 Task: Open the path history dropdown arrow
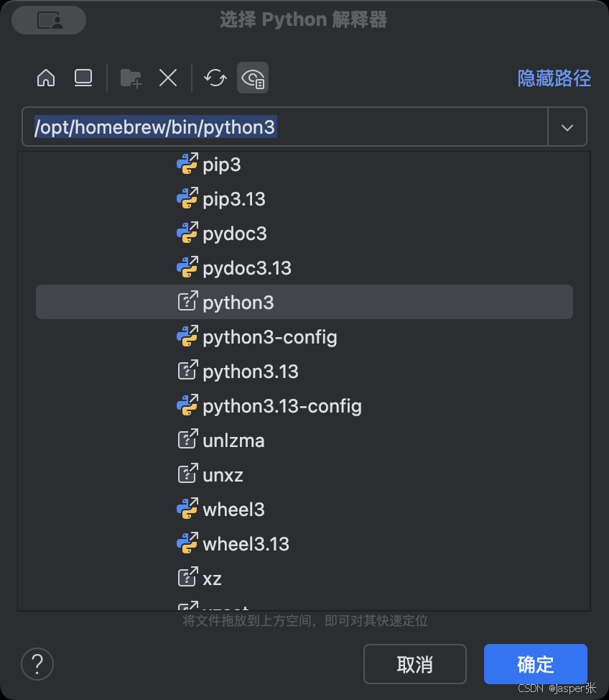click(567, 127)
